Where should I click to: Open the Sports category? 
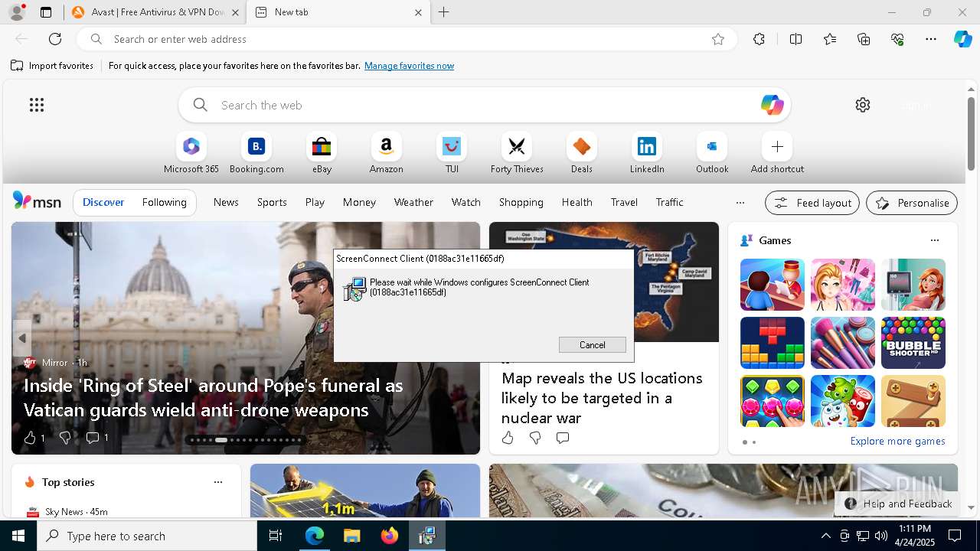(x=272, y=202)
